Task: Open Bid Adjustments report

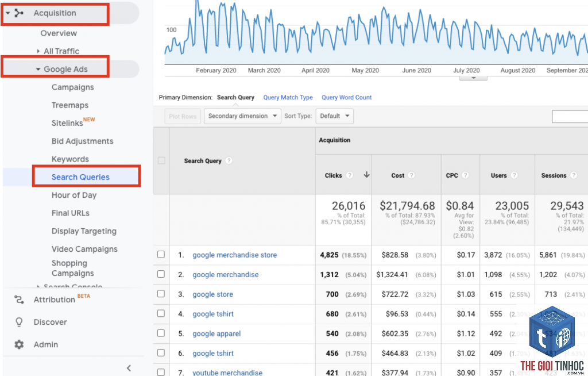Action: [83, 141]
